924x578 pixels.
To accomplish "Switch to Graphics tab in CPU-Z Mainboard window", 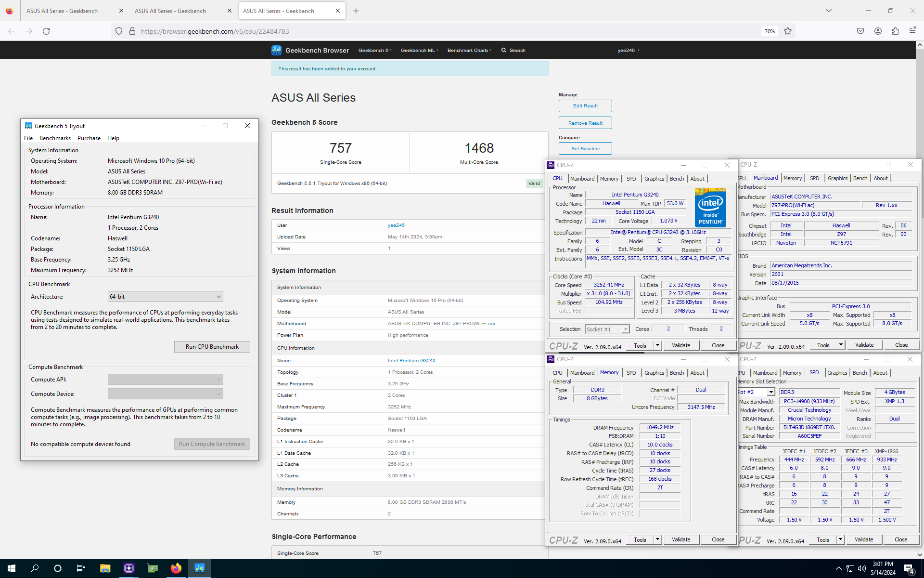I will click(837, 178).
